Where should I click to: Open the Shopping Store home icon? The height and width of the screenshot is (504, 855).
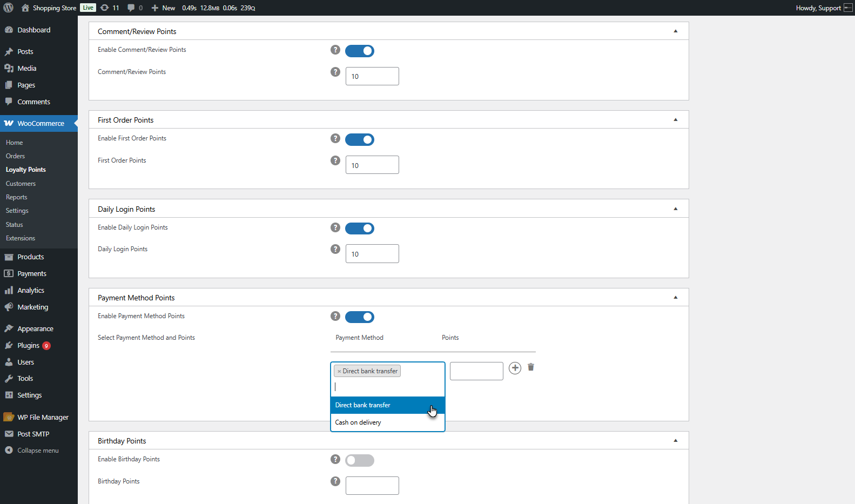click(x=25, y=8)
